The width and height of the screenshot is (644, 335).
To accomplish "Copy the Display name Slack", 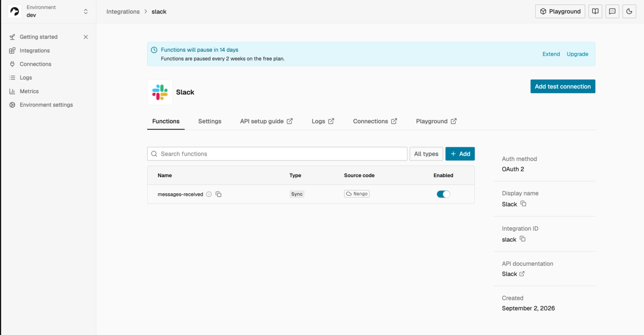I will (x=523, y=204).
